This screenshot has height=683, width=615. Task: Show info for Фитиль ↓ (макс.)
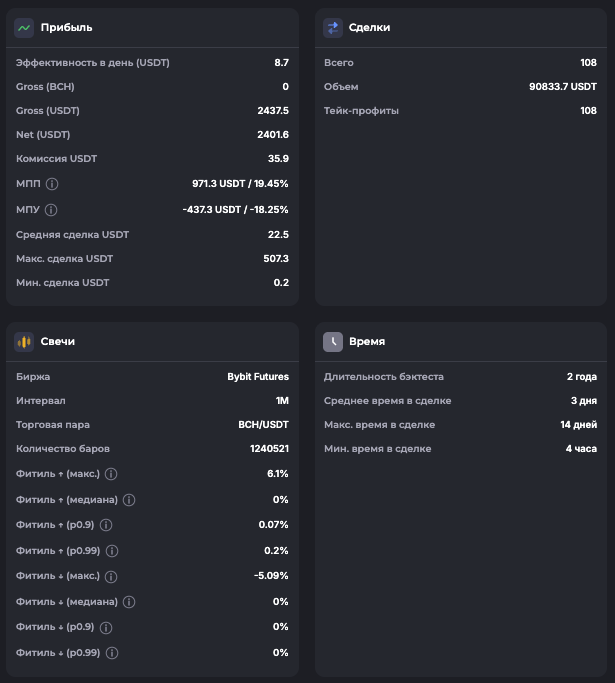point(111,576)
